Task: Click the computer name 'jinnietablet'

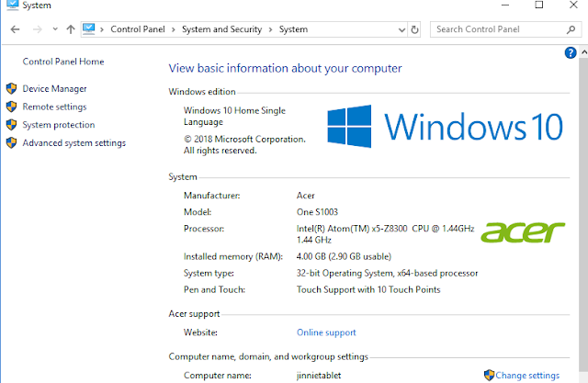Action: [x=319, y=376]
